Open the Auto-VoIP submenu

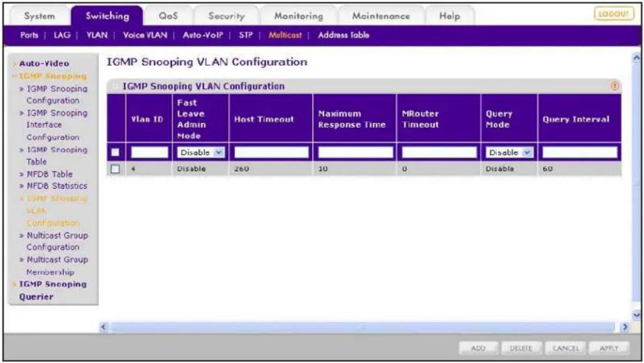(203, 35)
